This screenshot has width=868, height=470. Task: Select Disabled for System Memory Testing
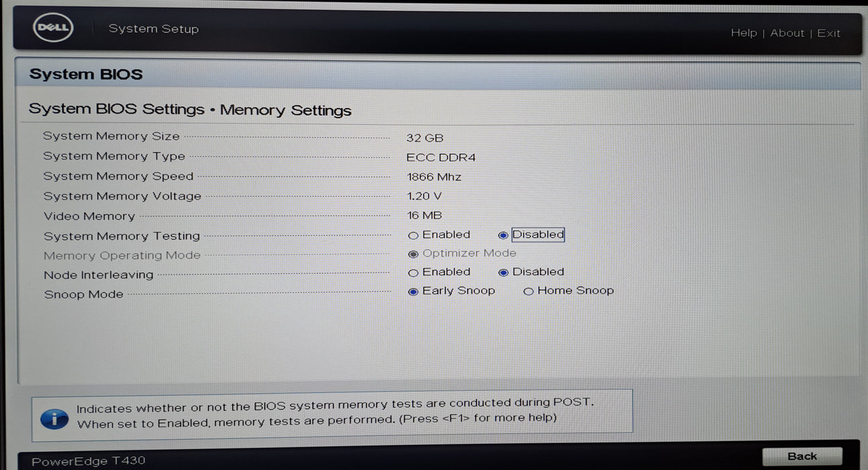click(x=503, y=236)
